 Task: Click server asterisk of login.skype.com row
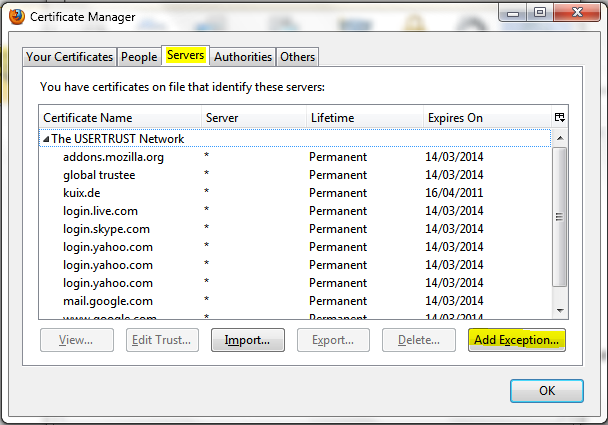point(207,228)
